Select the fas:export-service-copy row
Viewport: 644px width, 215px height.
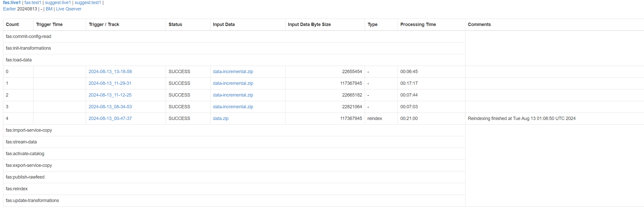pyautogui.click(x=234, y=165)
